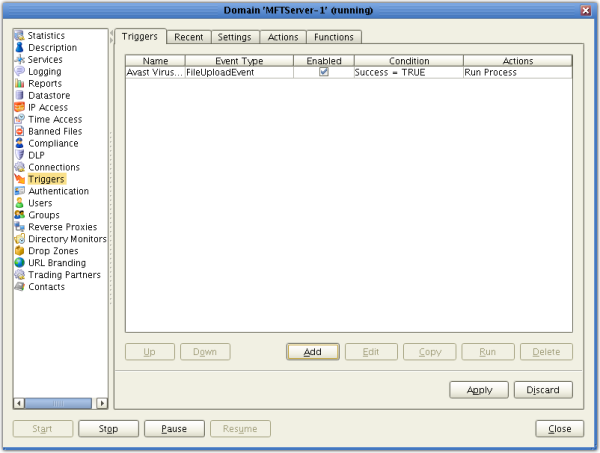Click the 'Run Process' action cell
The width and height of the screenshot is (600, 453).
(518, 72)
